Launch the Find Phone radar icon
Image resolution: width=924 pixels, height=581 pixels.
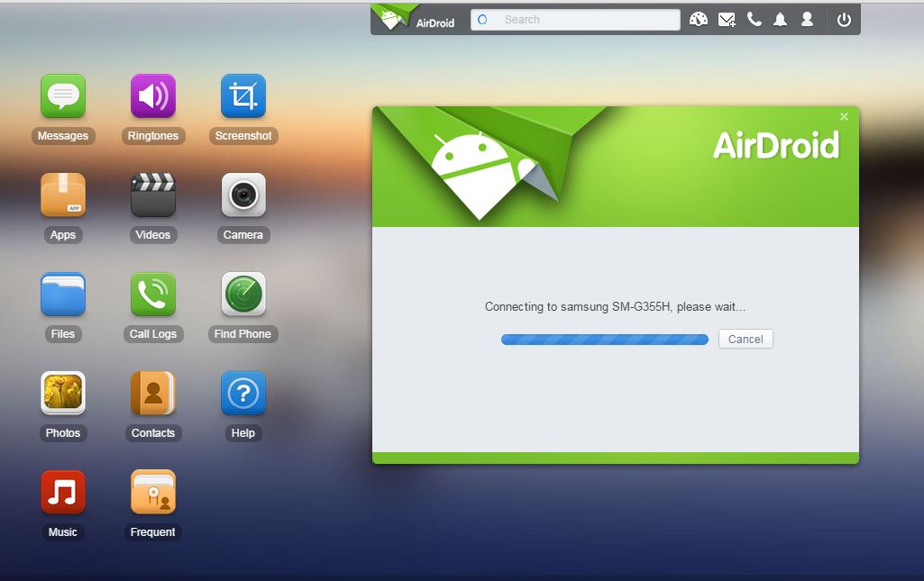coord(243,294)
